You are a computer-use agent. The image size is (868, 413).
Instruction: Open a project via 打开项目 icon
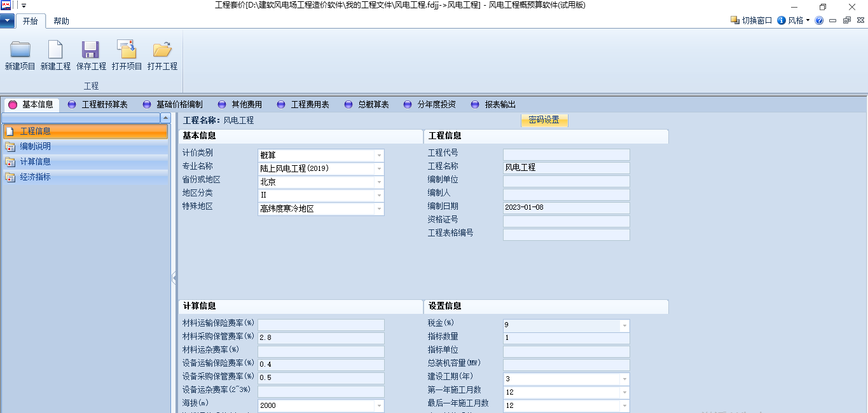(x=127, y=50)
